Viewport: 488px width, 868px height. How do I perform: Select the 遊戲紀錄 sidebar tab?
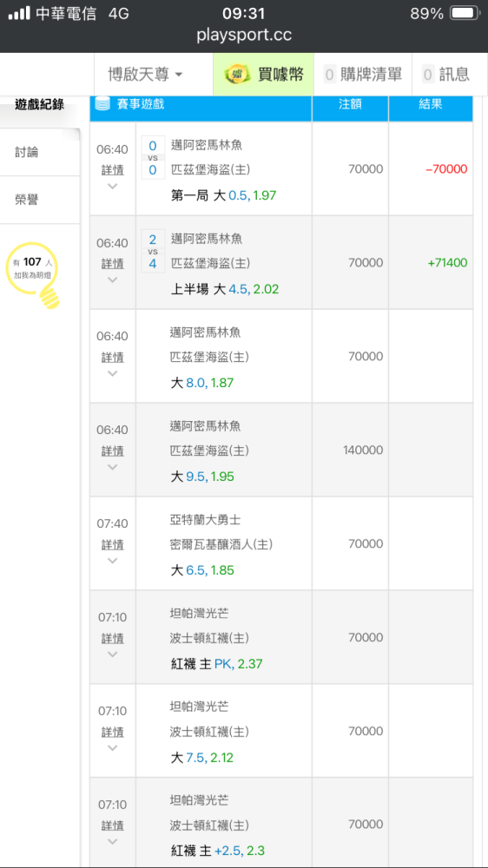coord(40,104)
